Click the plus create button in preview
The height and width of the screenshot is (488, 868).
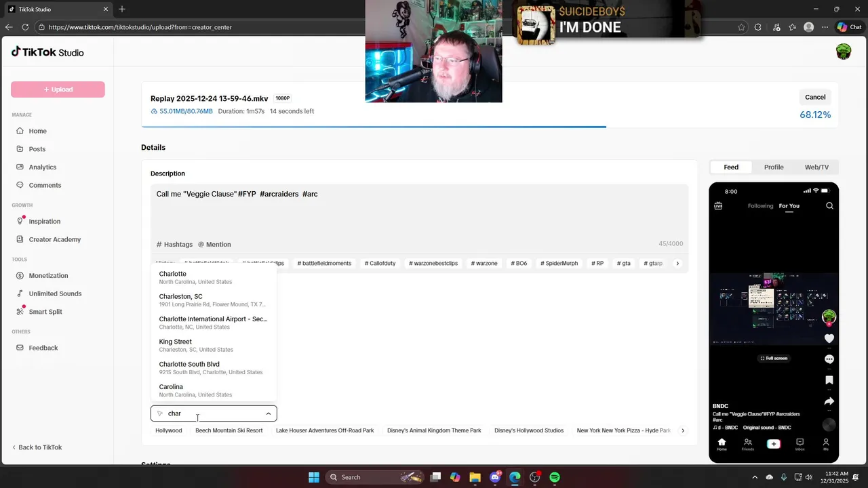click(774, 444)
